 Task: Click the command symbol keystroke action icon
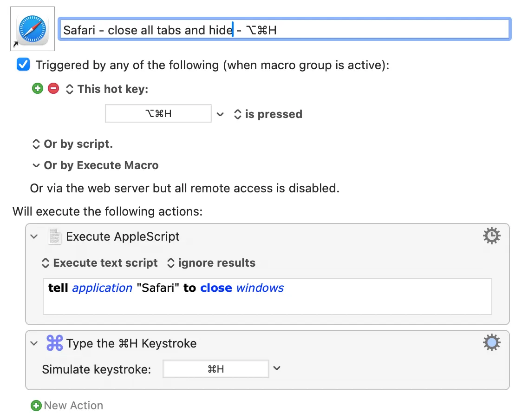(x=55, y=343)
